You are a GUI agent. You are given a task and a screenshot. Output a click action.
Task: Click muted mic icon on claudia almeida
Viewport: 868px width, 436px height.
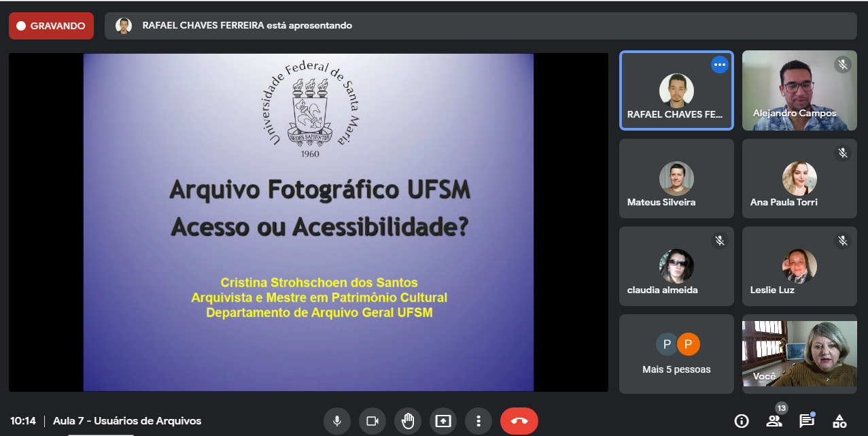pyautogui.click(x=720, y=241)
